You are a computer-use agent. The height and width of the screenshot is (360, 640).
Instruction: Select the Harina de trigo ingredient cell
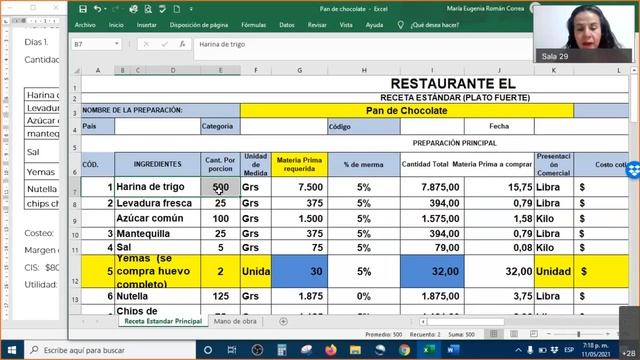(158, 187)
